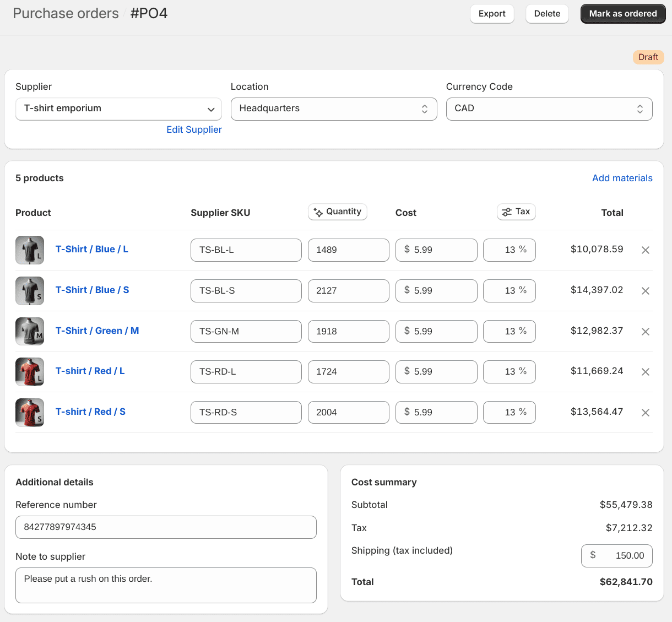672x622 pixels.
Task: Click the Draft status badge
Action: 648,57
